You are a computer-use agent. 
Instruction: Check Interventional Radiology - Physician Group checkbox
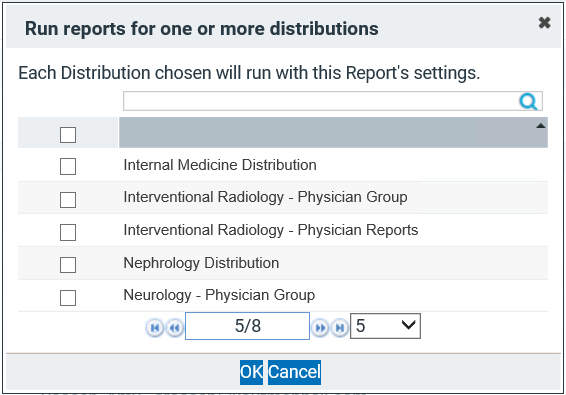pos(68,200)
